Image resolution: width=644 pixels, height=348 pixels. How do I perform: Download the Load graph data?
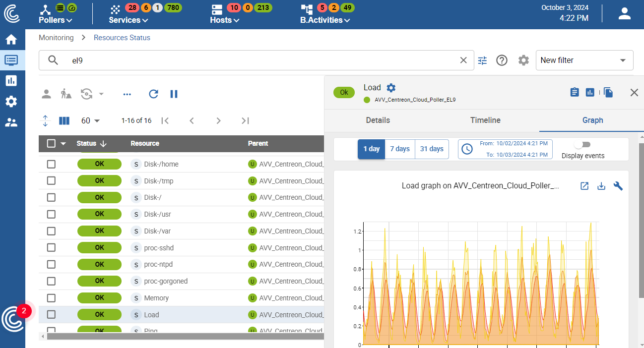pyautogui.click(x=601, y=186)
